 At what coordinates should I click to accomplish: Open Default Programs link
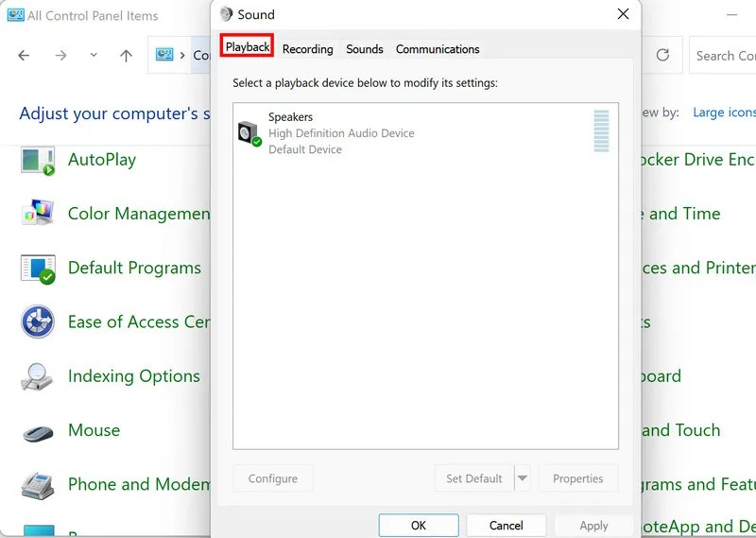[x=134, y=268]
